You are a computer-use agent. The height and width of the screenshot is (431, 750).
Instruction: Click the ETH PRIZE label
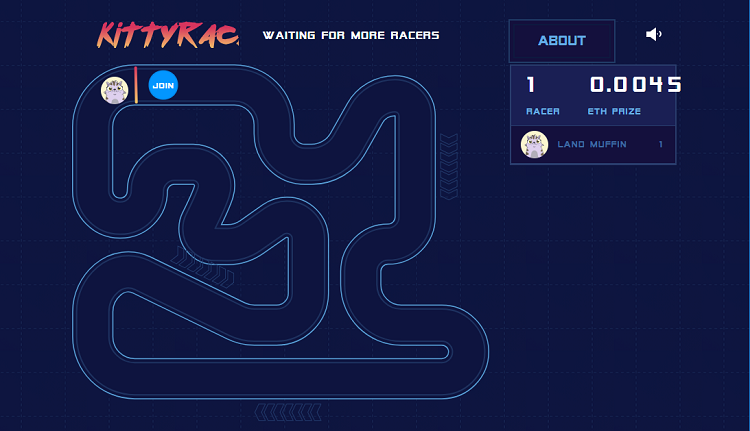(614, 112)
